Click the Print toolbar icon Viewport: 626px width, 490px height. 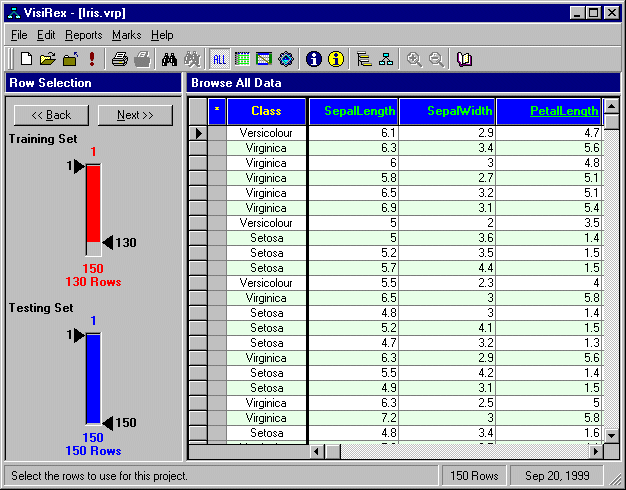(119, 59)
